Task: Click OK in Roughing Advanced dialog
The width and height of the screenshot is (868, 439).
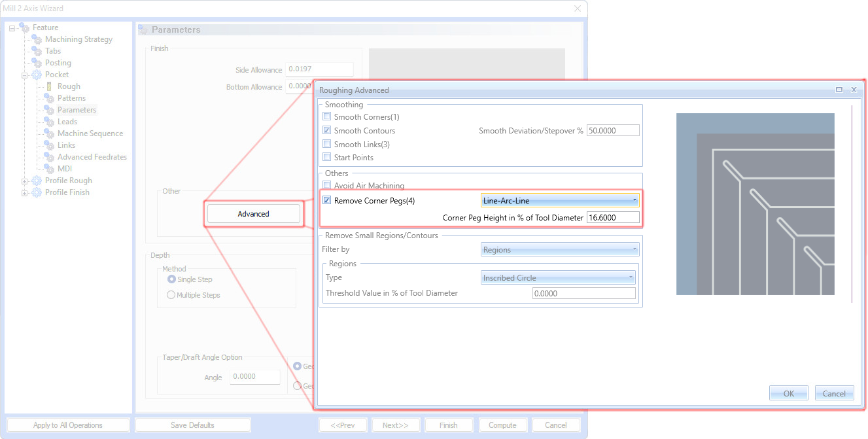Action: (x=789, y=393)
